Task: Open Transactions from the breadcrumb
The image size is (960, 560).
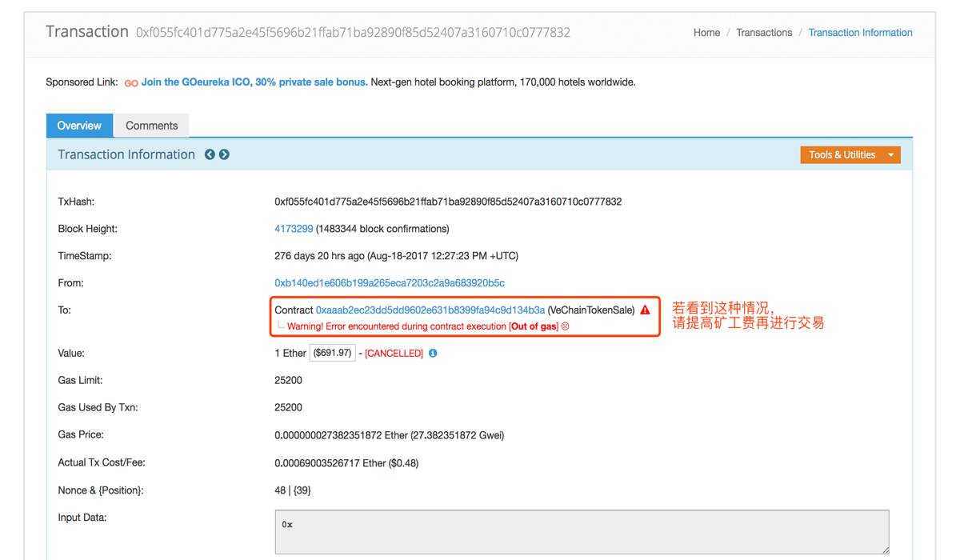Action: click(764, 32)
